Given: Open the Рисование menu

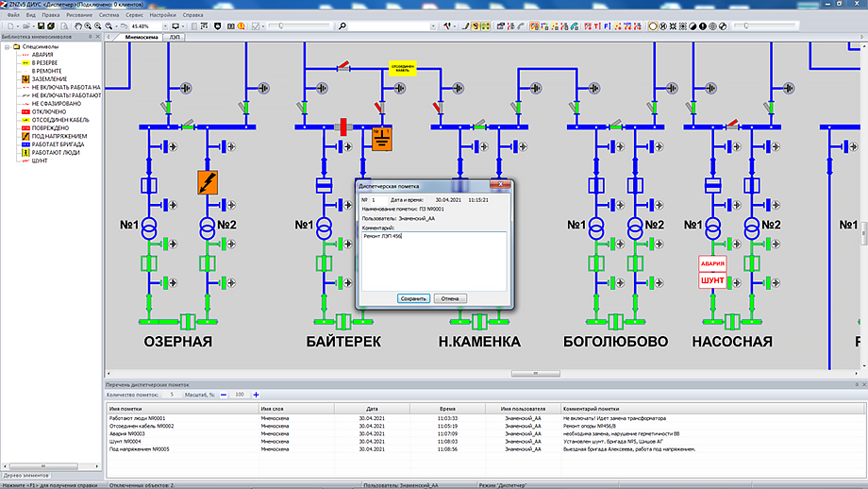Looking at the screenshot, I should click(x=79, y=16).
